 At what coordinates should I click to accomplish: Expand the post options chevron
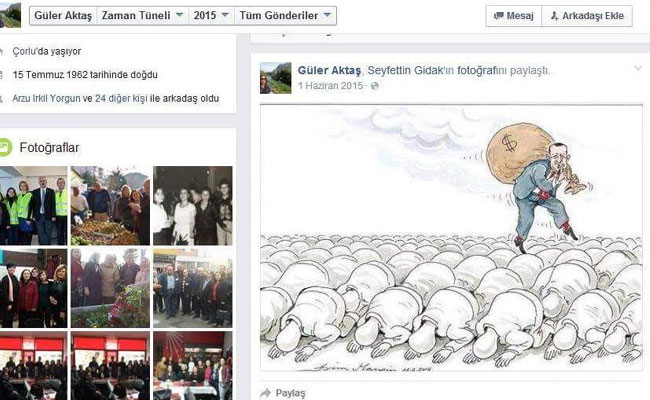tap(638, 68)
